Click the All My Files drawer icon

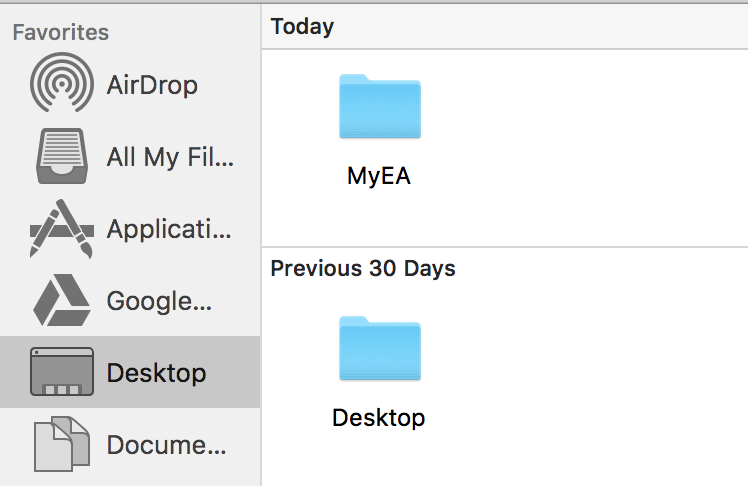tap(62, 156)
